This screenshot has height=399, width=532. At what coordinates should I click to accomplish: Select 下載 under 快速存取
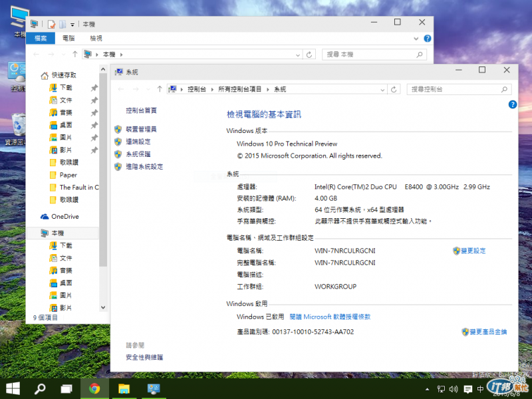[66, 88]
